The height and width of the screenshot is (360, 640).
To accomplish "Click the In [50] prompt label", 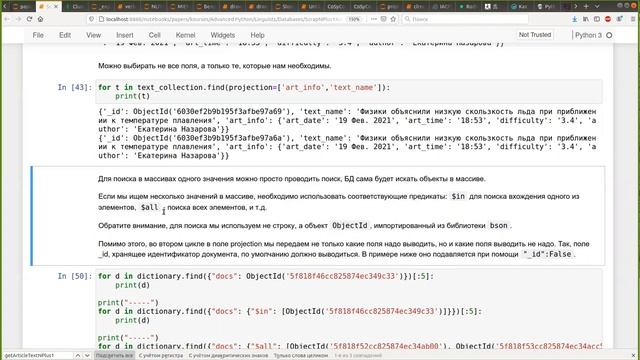I will (75, 276).
